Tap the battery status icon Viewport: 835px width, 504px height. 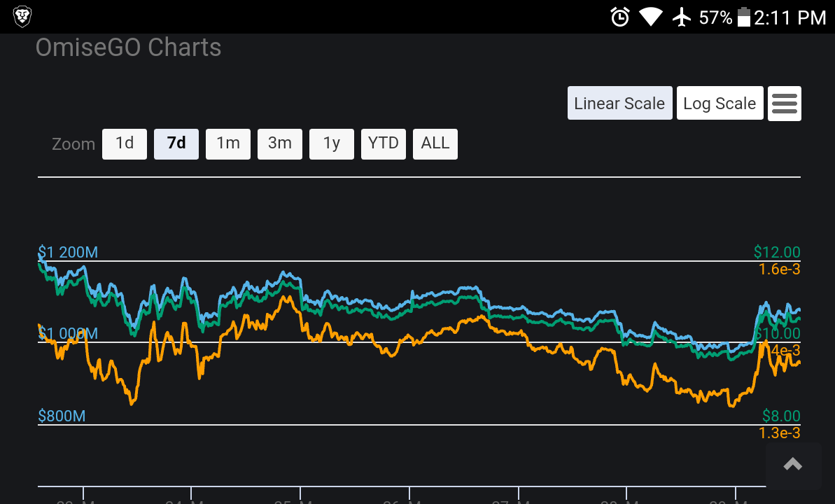pos(744,17)
